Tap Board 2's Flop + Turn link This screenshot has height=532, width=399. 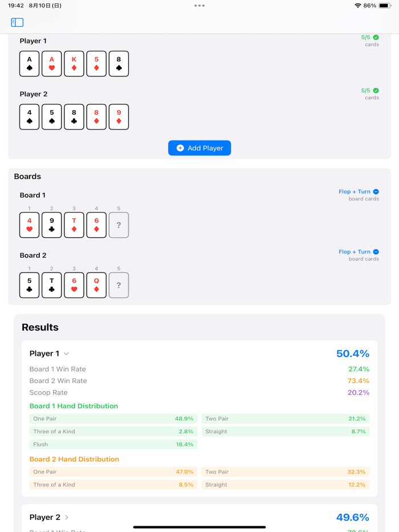point(355,251)
